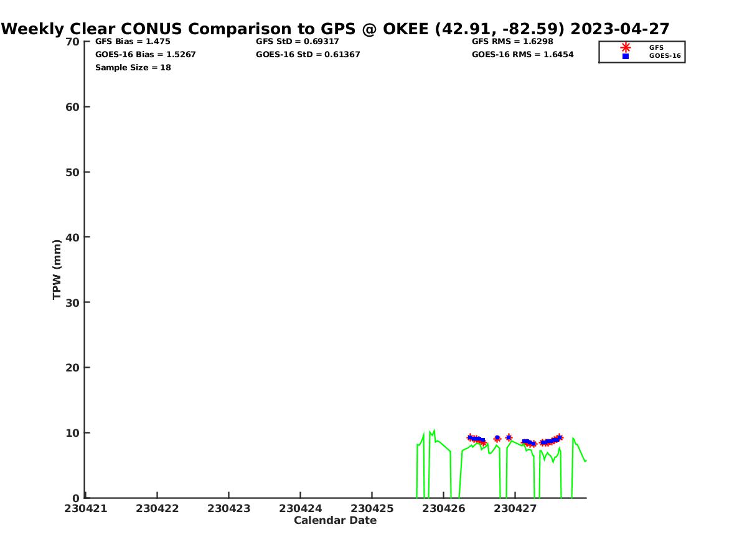Screen dimensions: 747x560
Task: Select the GOES-16 RMS = 1.6454 label
Action: (x=522, y=55)
